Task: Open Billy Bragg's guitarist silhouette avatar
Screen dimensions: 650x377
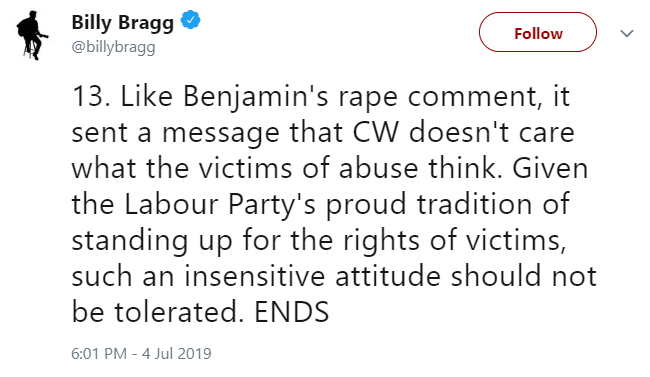Action: pyautogui.click(x=32, y=35)
